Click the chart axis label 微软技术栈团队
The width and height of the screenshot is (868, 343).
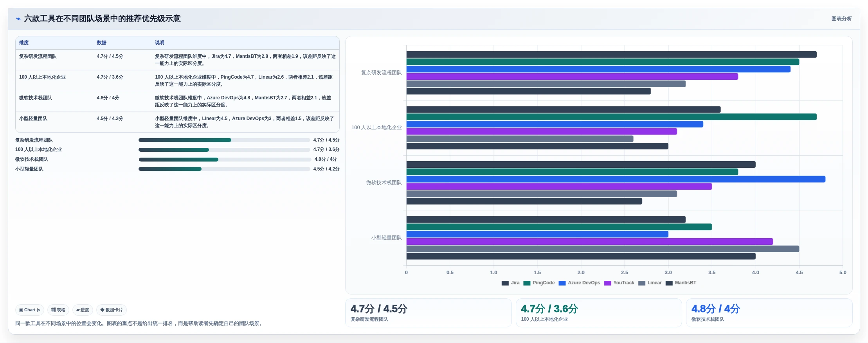[x=384, y=183]
